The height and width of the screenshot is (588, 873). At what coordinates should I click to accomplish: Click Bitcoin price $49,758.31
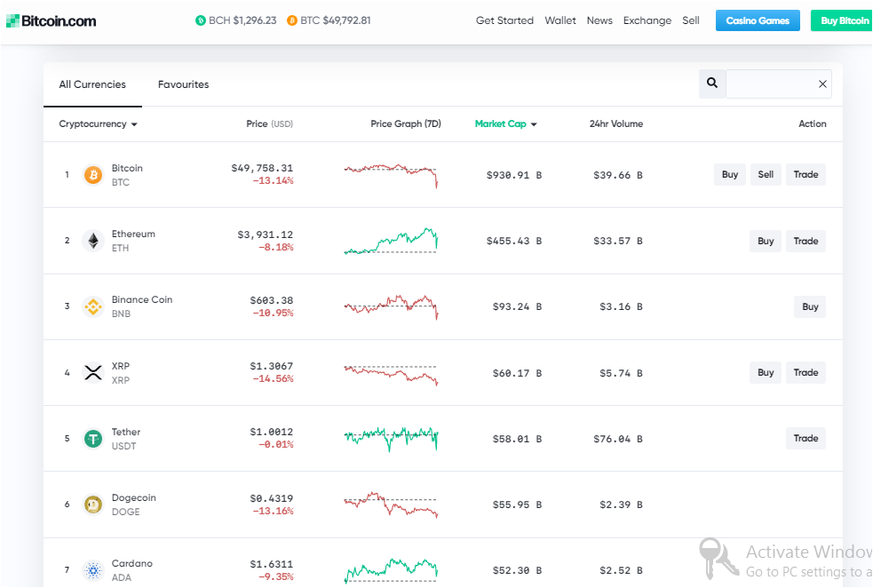coord(262,168)
